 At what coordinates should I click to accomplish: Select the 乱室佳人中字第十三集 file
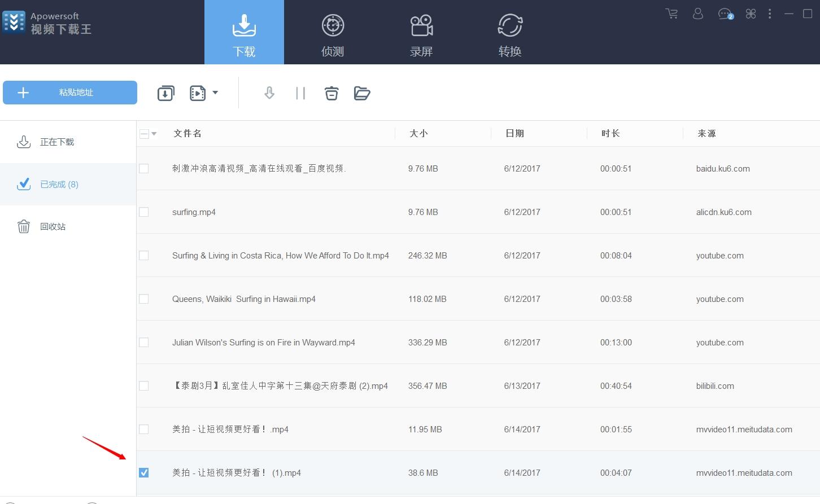pos(280,386)
